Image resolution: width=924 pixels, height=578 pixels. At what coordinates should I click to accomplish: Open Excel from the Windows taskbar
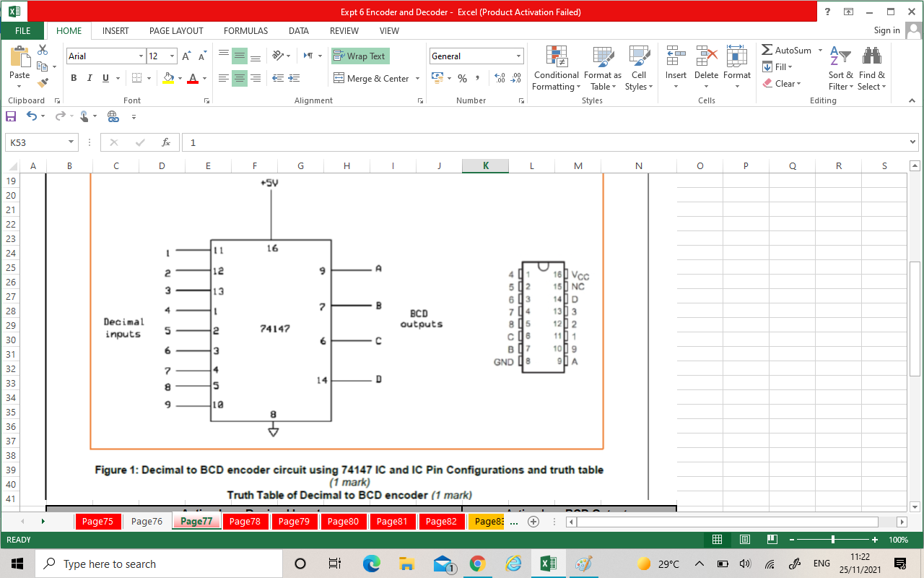pos(548,564)
